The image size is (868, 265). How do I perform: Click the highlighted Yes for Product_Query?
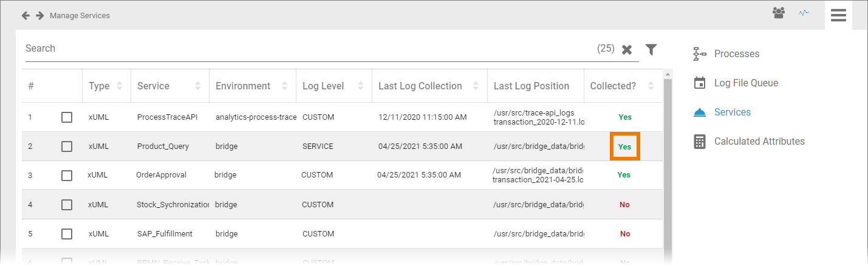point(624,146)
